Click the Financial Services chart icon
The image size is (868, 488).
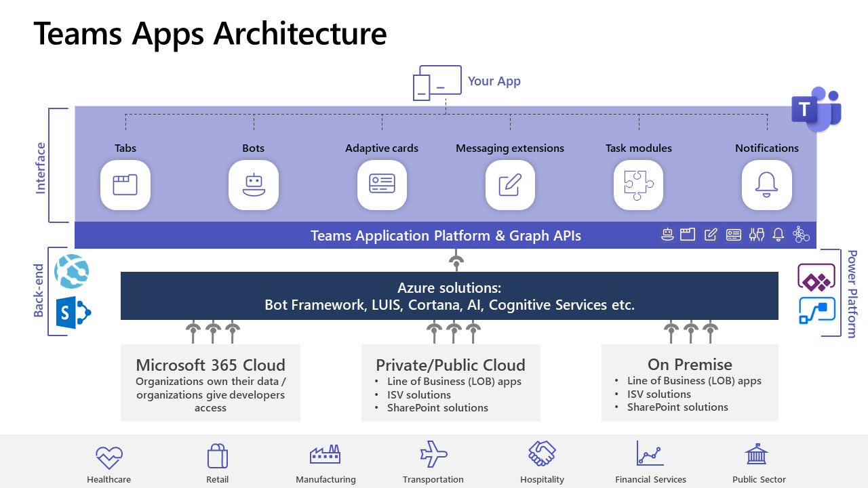tap(650, 453)
